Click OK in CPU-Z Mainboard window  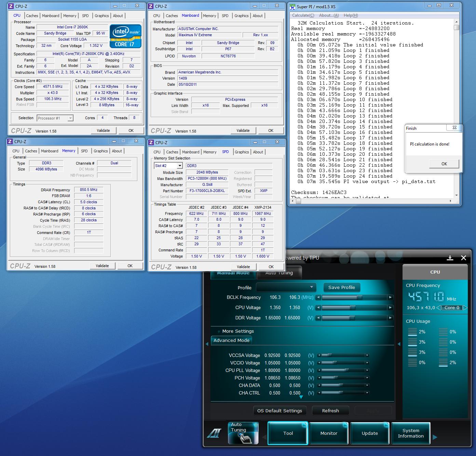(271, 130)
